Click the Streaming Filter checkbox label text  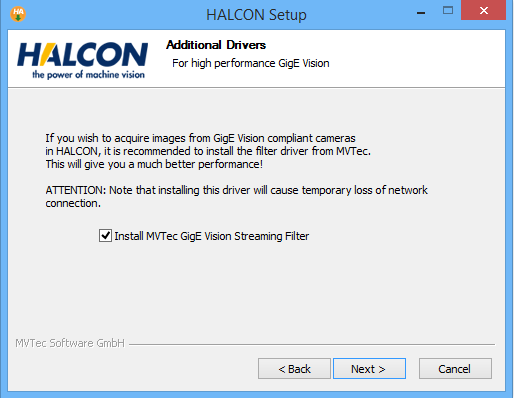point(212,236)
